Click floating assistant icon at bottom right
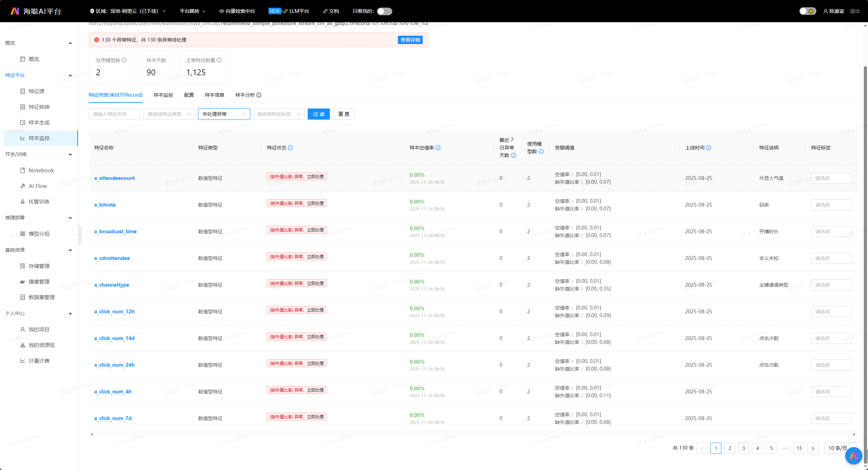This screenshot has width=868, height=470. click(853, 456)
